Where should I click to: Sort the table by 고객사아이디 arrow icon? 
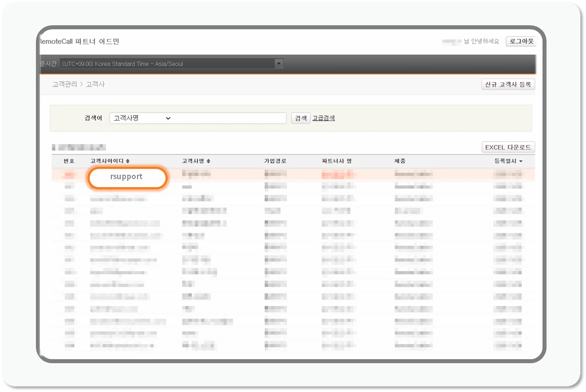point(128,161)
